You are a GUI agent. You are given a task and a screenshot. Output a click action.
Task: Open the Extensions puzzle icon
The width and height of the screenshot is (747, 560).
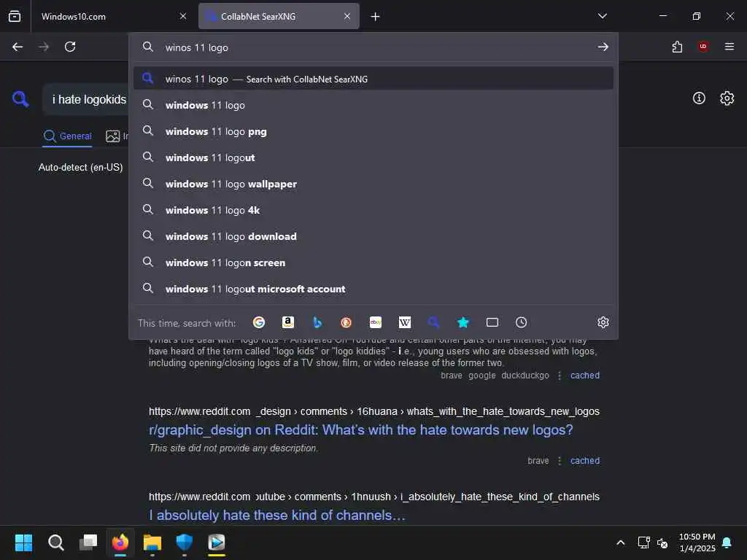677,47
